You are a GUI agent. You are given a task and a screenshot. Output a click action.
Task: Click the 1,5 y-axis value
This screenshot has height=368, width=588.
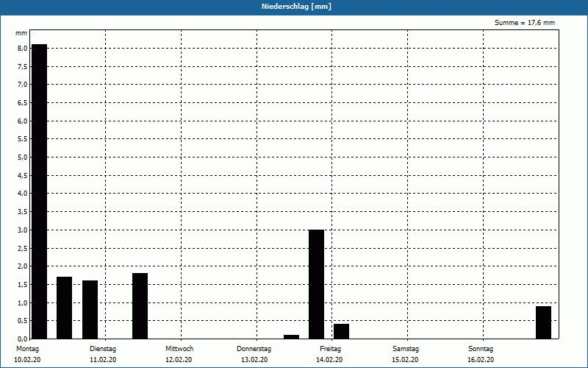click(22, 284)
